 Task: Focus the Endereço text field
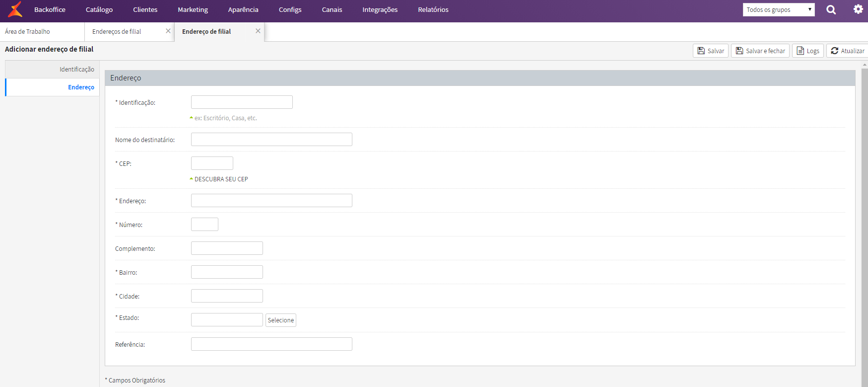point(271,200)
